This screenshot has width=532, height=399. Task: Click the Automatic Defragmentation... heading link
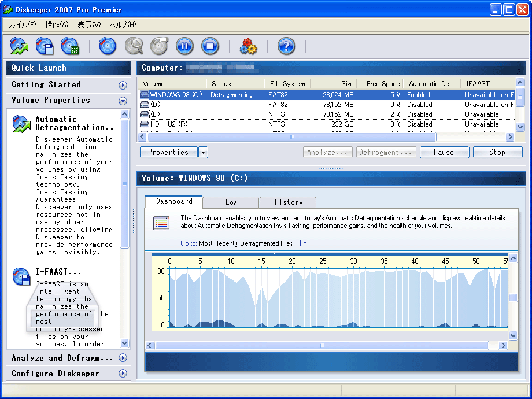coord(74,123)
